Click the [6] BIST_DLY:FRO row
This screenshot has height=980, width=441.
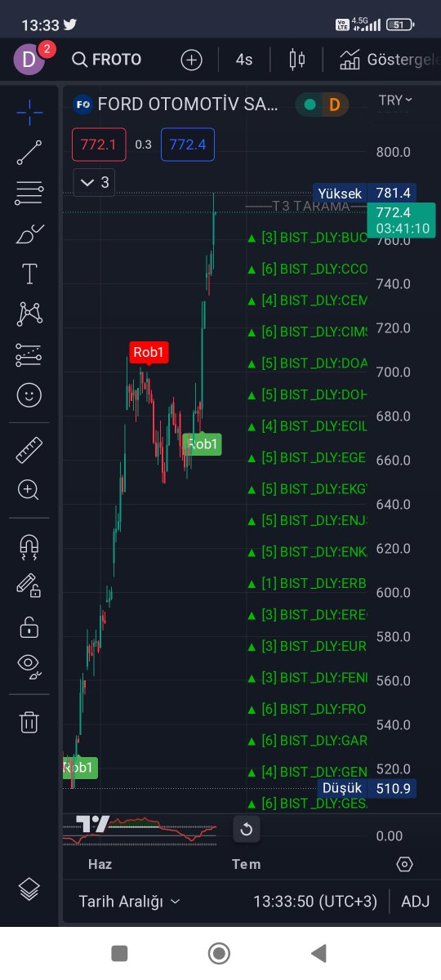click(x=307, y=709)
